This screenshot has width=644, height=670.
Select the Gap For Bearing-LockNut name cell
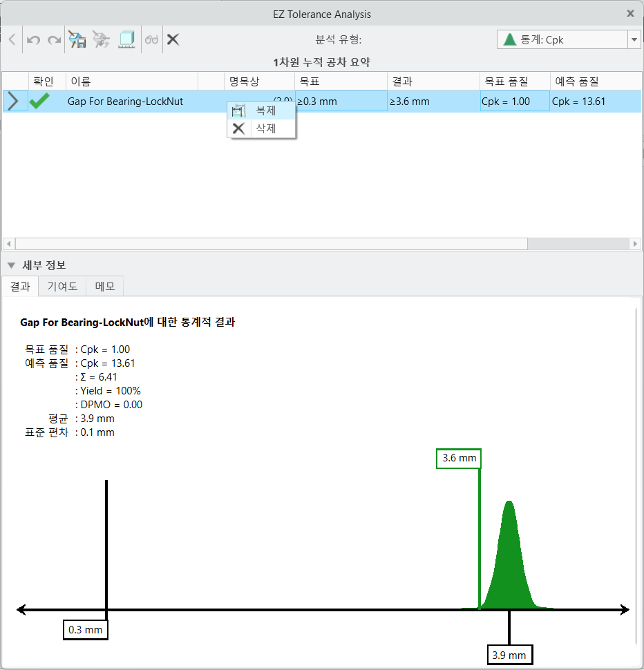[x=125, y=102]
